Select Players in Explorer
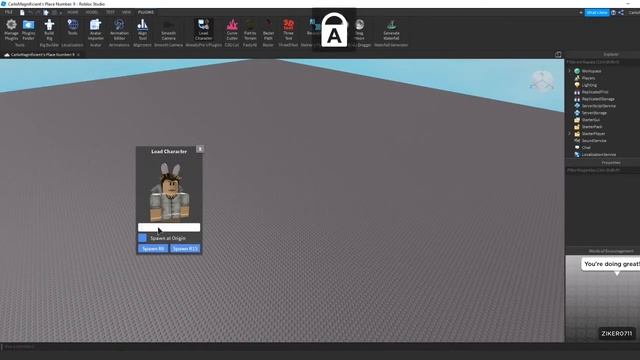Viewport: 640px width, 360px height. (x=588, y=78)
